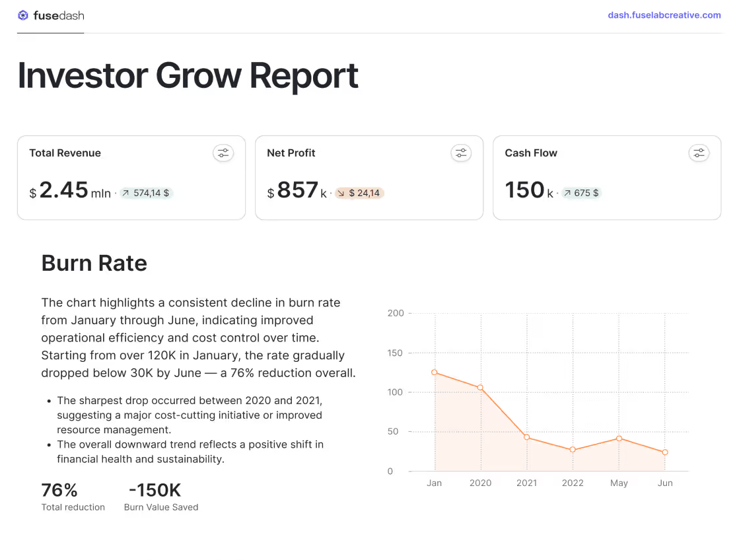The width and height of the screenshot is (737, 560).
Task: Open filter options on Total Revenue card
Action: click(x=223, y=153)
